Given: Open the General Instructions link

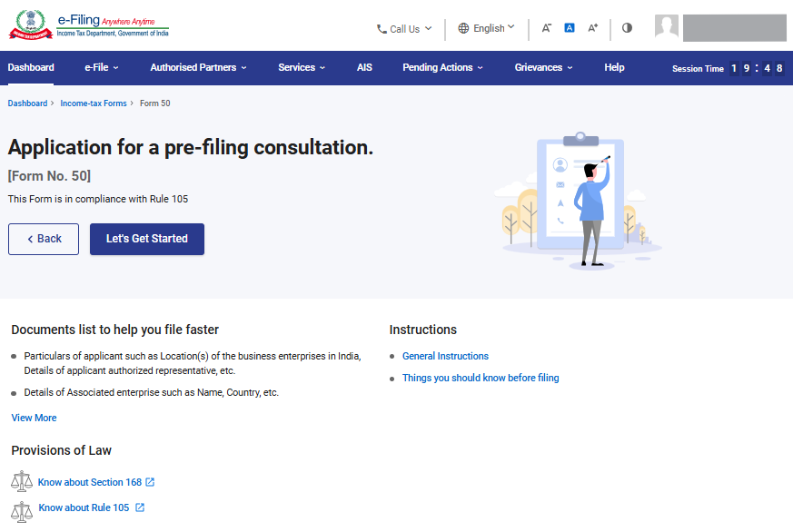Looking at the screenshot, I should (446, 356).
